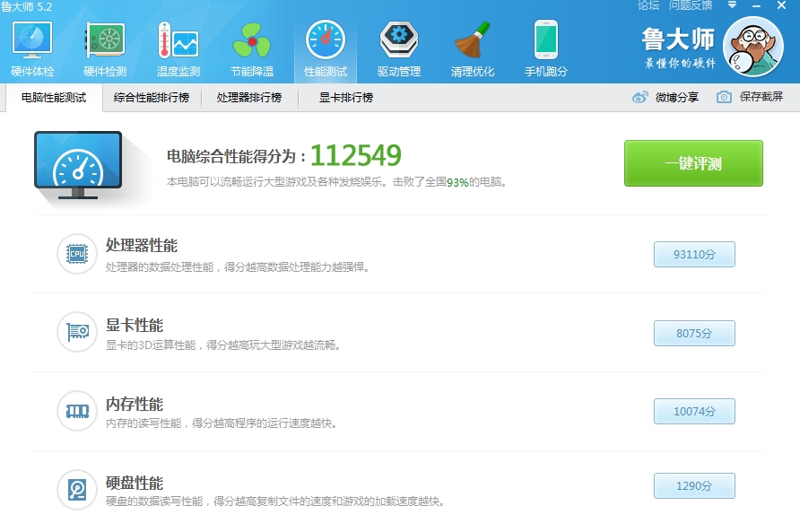
Task: Click the CPU icon for 处理器性能
Action: point(77,254)
